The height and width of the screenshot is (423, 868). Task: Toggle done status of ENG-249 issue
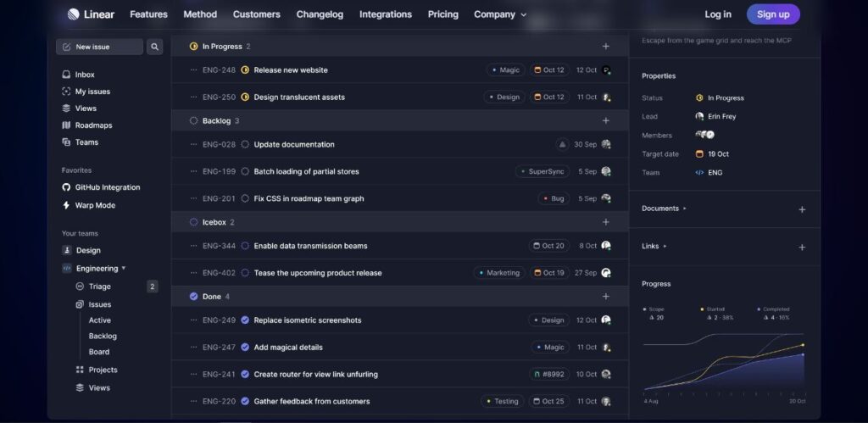coord(245,320)
